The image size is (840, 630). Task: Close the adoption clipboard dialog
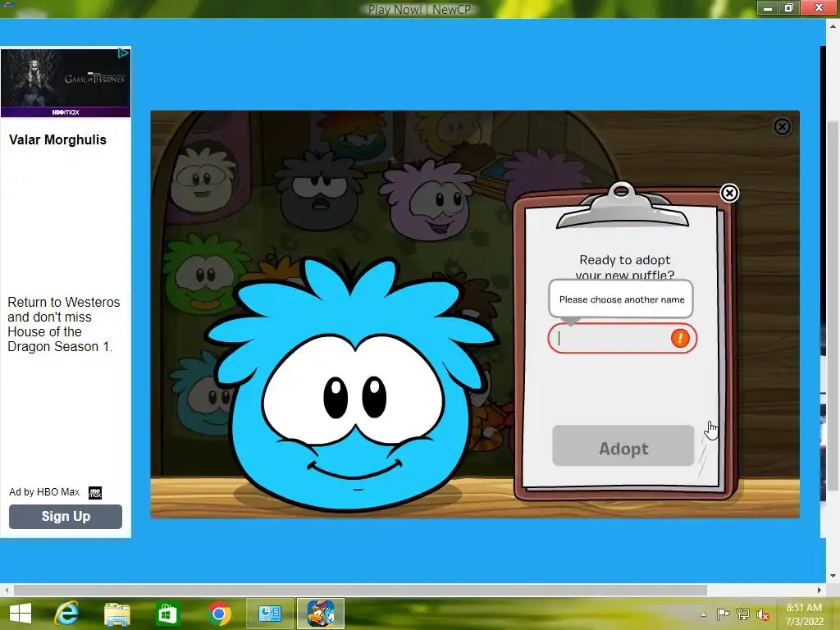[x=729, y=193]
